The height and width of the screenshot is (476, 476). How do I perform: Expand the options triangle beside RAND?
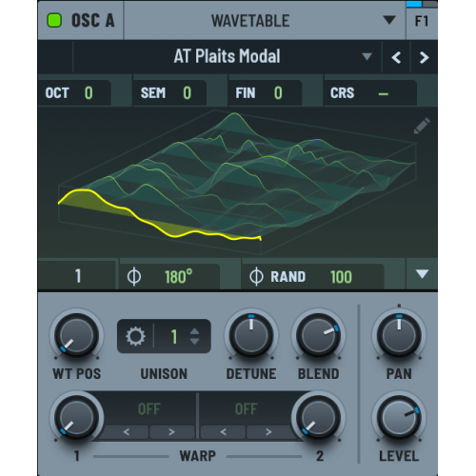coord(422,274)
